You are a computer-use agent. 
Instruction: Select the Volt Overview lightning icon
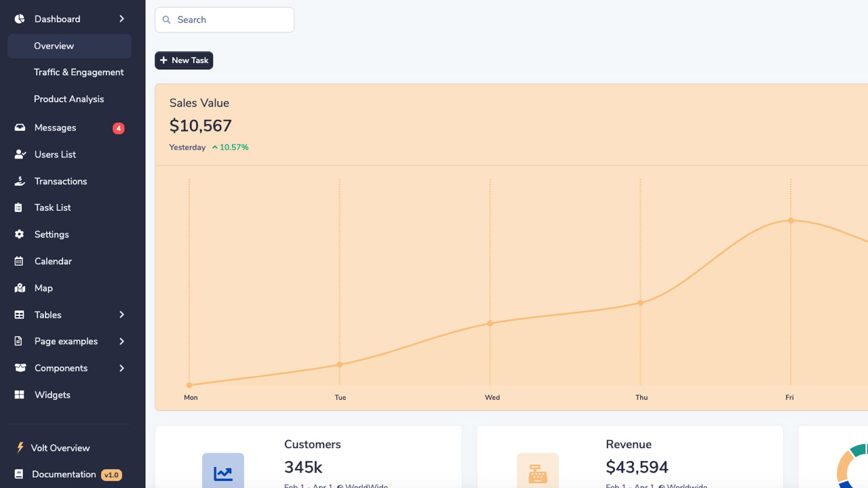[20, 447]
